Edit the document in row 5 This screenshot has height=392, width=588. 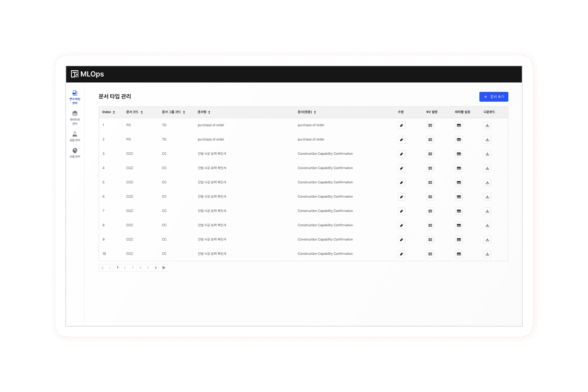[x=402, y=183]
